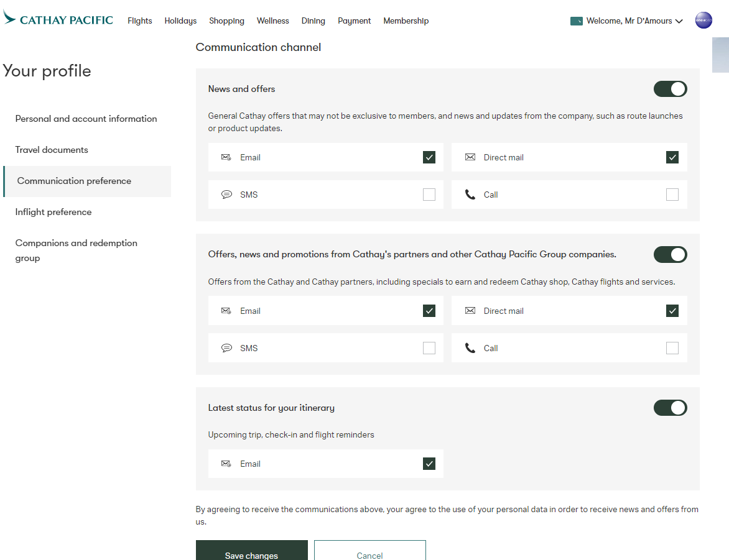This screenshot has width=729, height=560.
Task: Open the Membership menu
Action: click(x=406, y=21)
